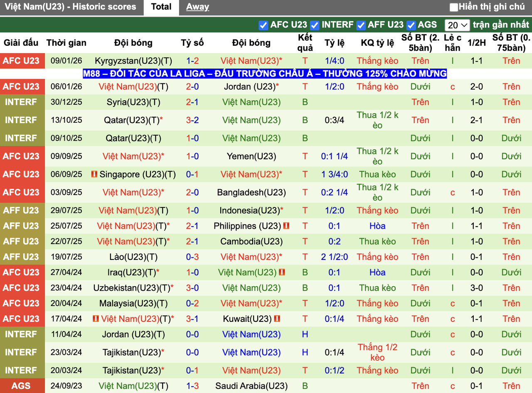This screenshot has height=393, width=532.
Task: Click the AFF U23 badge on Indonesia match row
Action: click(22, 210)
